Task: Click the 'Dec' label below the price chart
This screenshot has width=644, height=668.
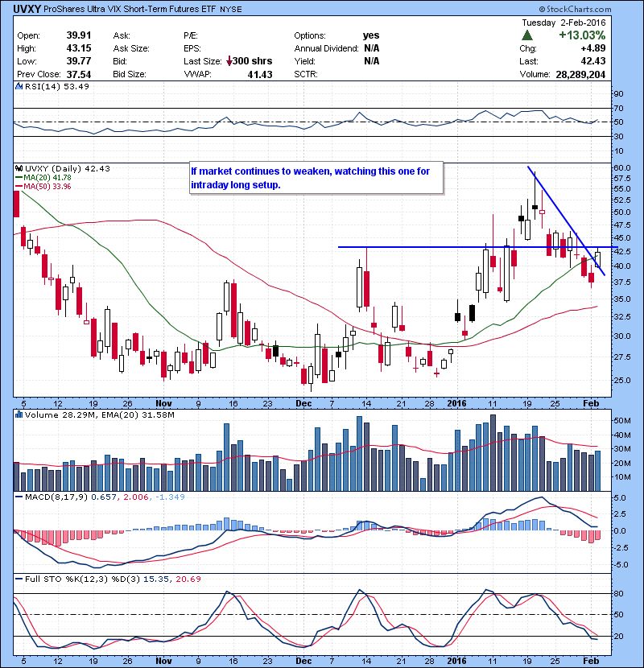Action: (x=303, y=403)
